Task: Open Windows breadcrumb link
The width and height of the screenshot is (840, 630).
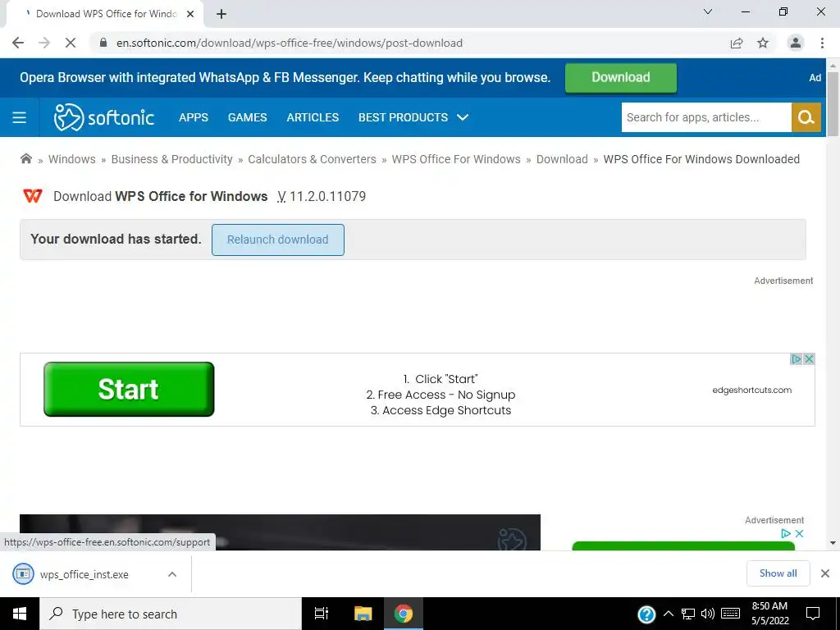Action: pos(72,159)
